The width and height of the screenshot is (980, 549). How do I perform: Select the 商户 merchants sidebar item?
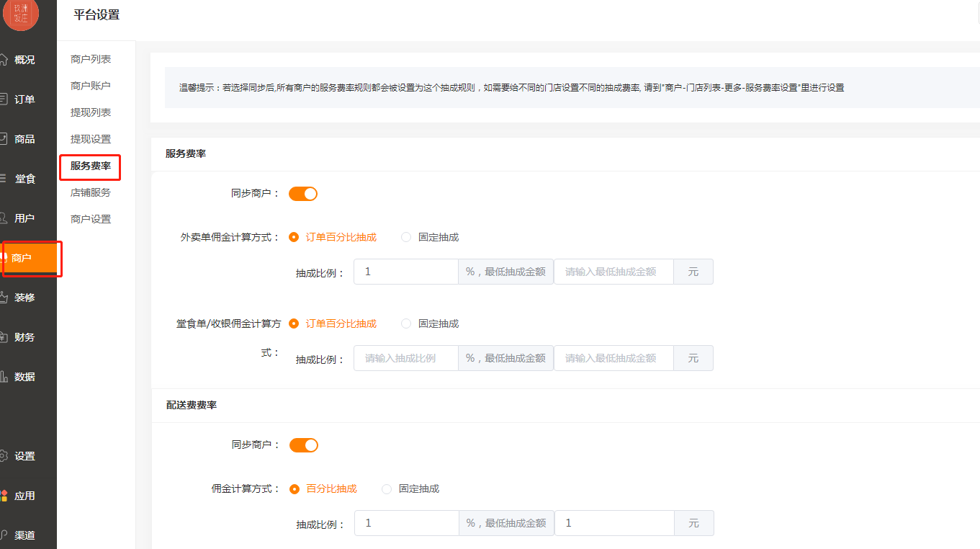coord(29,258)
